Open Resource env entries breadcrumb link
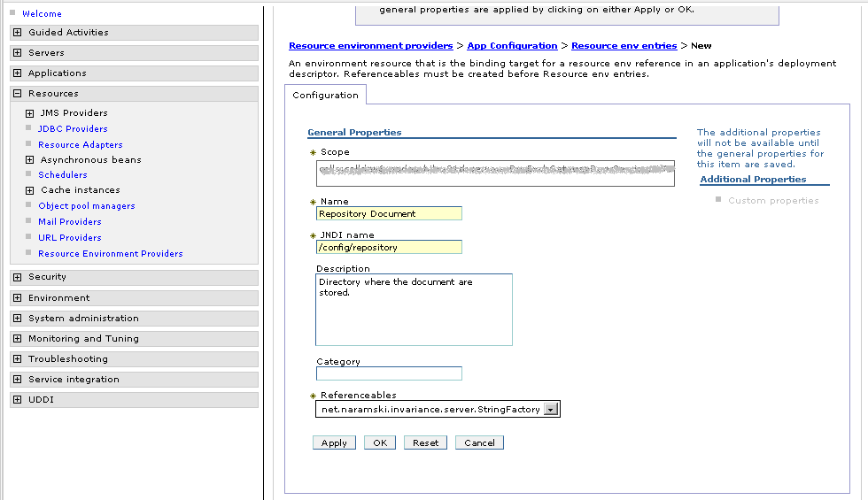 coord(624,46)
